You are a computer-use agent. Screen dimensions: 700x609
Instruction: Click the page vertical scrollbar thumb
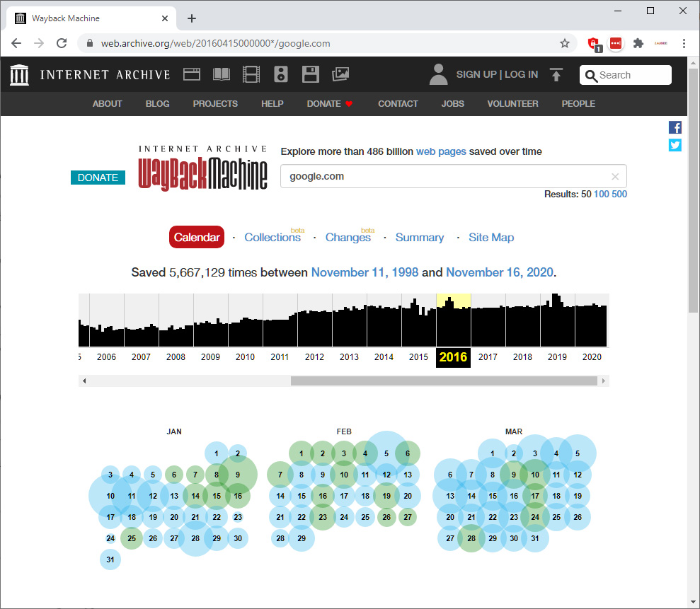pyautogui.click(x=693, y=190)
